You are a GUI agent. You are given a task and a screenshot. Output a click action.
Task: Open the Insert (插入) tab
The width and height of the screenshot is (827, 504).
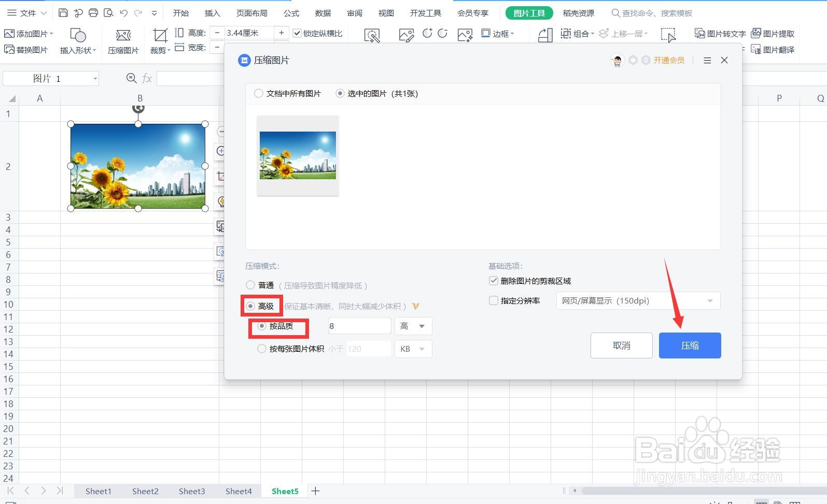pyautogui.click(x=213, y=13)
